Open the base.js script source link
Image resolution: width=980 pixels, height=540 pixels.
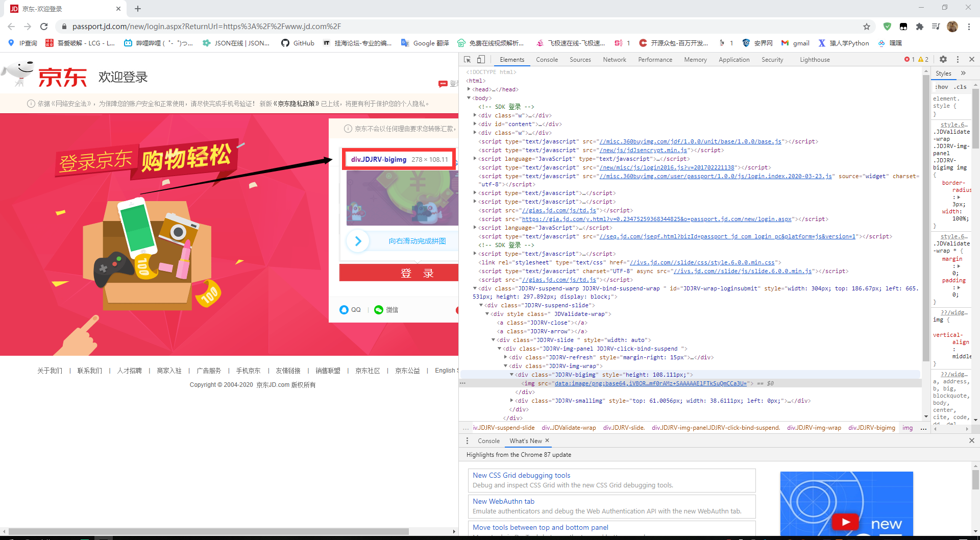pos(690,141)
